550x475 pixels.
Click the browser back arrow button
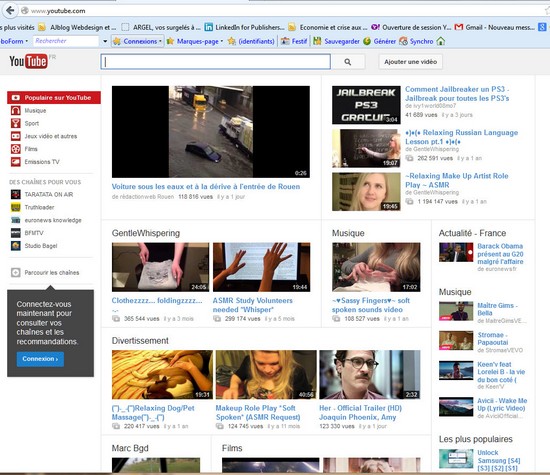click(10, 10)
